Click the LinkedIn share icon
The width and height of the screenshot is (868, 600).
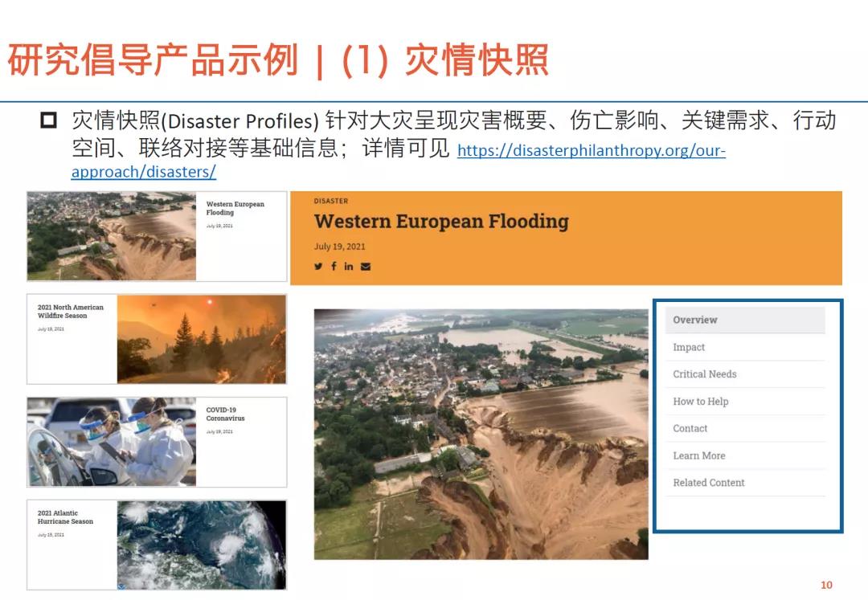pyautogui.click(x=348, y=266)
